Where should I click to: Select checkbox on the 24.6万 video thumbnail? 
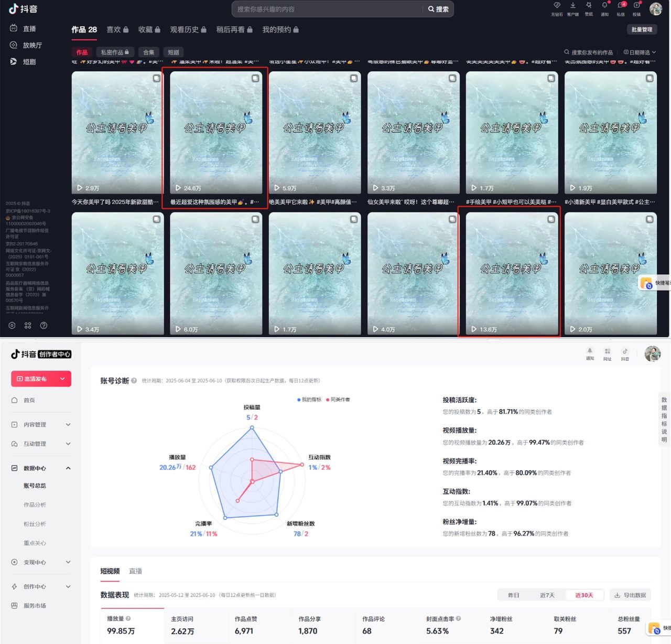coord(255,78)
